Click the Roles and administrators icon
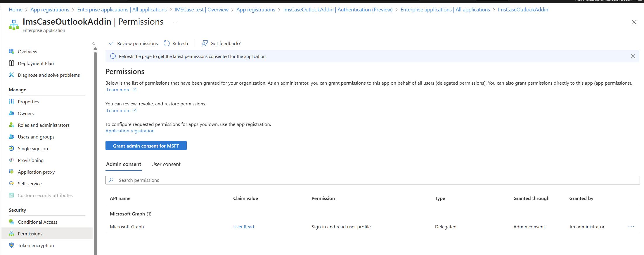This screenshot has height=255, width=644. pos(11,125)
